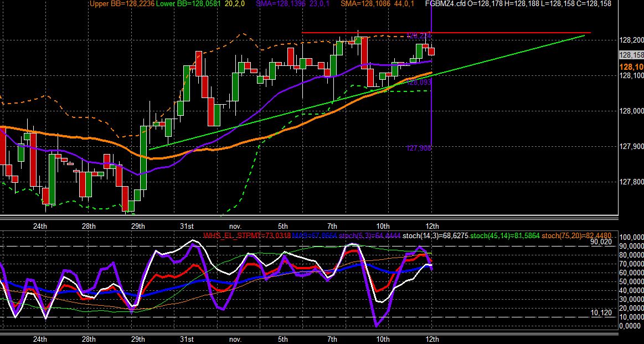
Task: Click the Upper BB=128,2236 indicator label
Action: [x=122, y=4]
